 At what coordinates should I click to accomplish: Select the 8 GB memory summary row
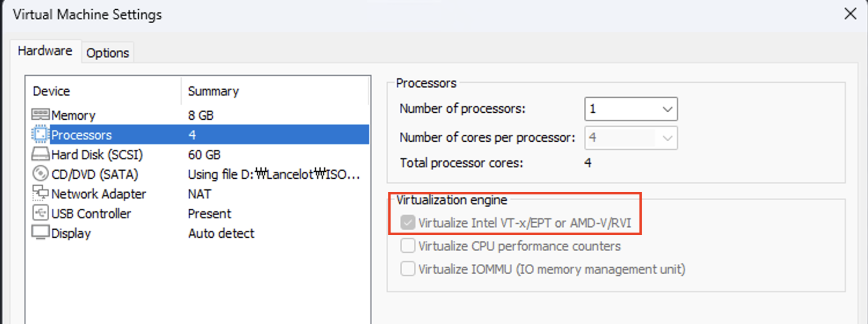tap(201, 115)
